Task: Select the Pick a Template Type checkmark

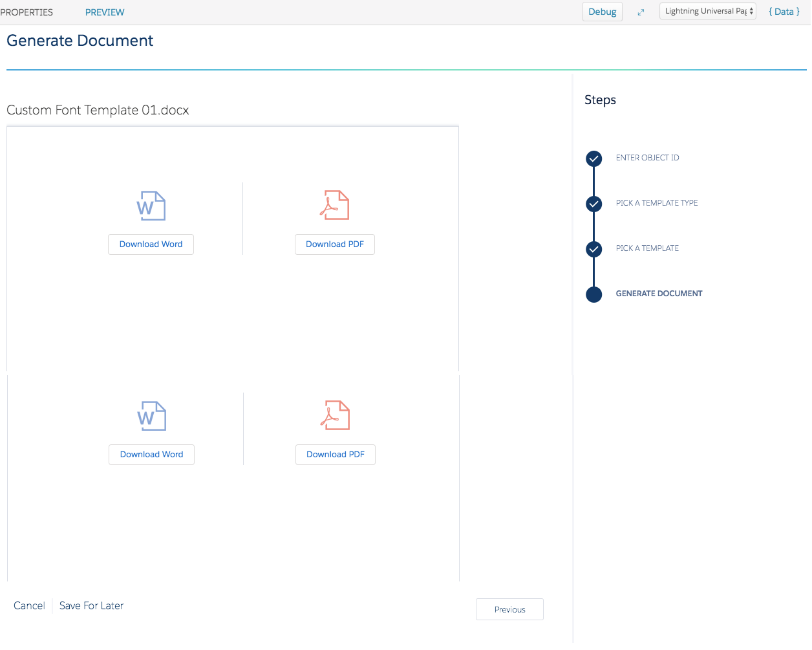Action: coord(593,204)
